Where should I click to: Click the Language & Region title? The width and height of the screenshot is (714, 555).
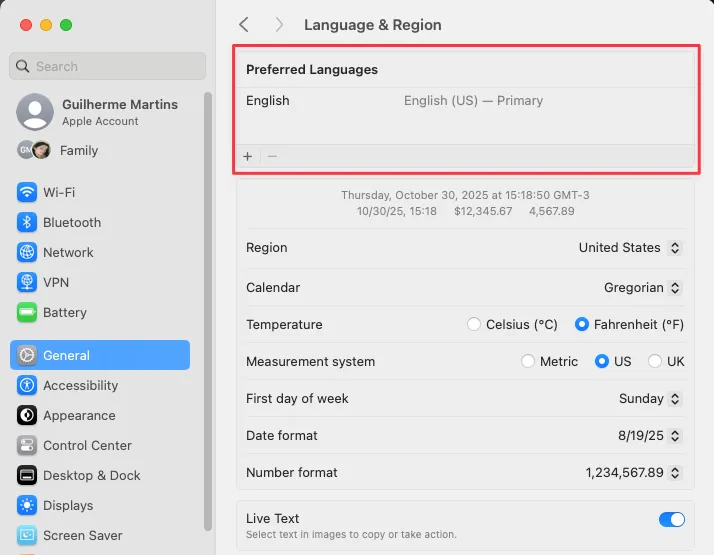[x=373, y=25]
